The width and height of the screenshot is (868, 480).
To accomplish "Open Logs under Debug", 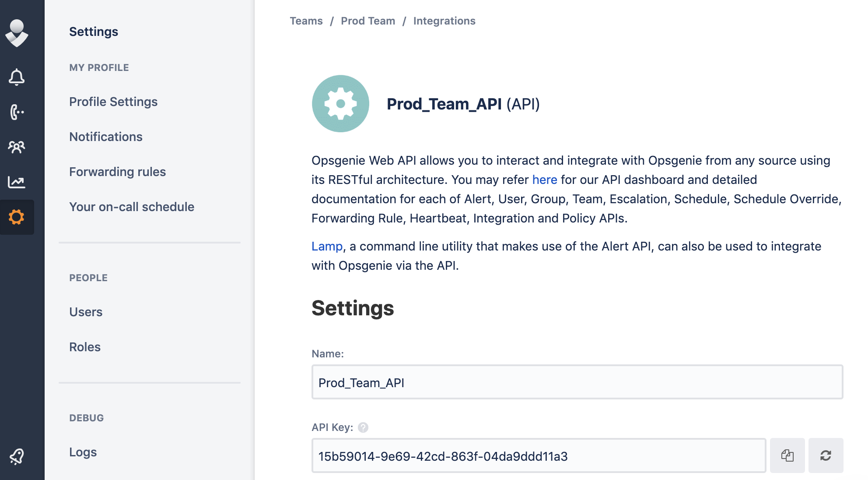I will pos(83,452).
